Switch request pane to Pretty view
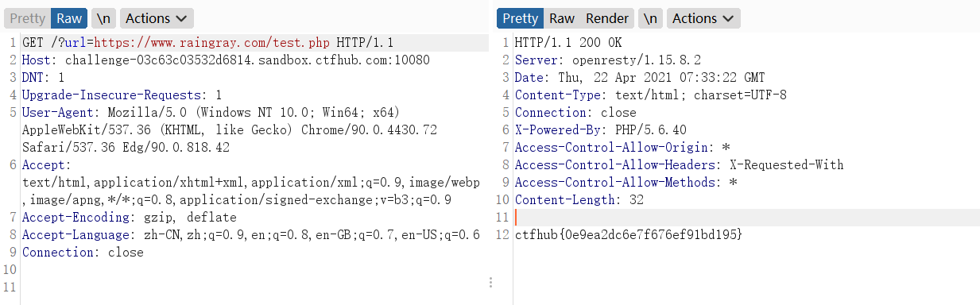This screenshot has height=305, width=980. [26, 18]
